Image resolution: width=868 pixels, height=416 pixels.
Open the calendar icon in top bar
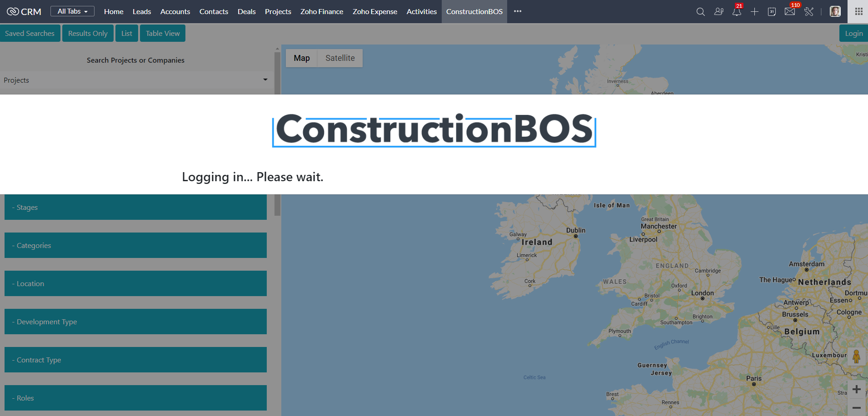point(772,12)
